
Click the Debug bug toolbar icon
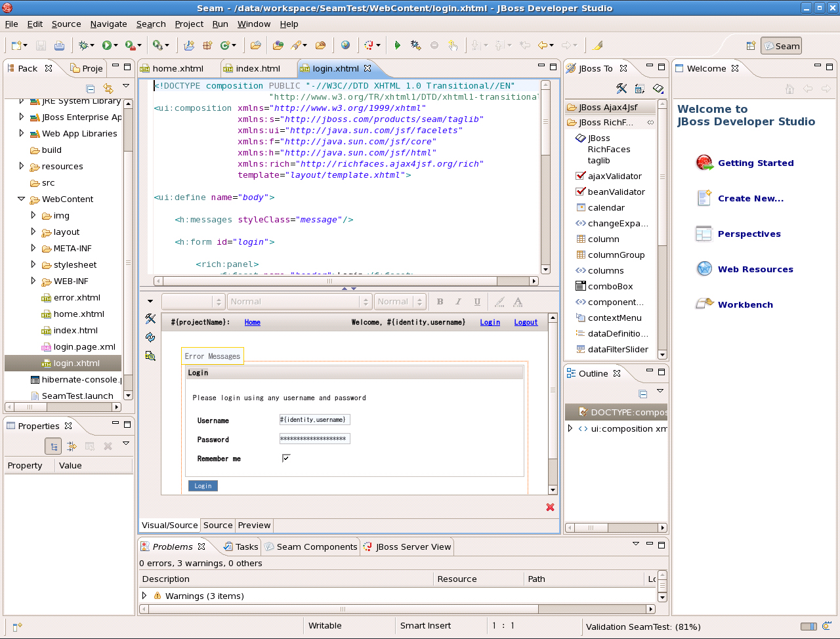point(83,45)
